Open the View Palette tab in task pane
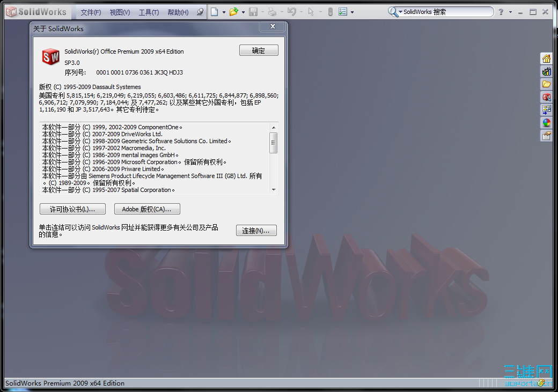The height and width of the screenshot is (392, 558). click(x=546, y=110)
